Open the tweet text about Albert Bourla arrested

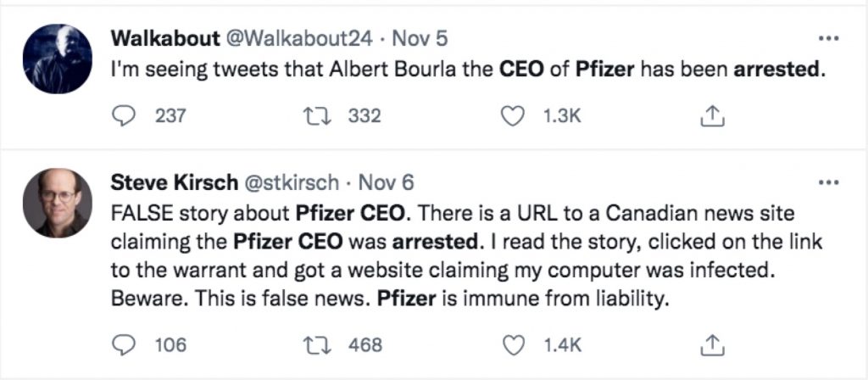pos(466,70)
